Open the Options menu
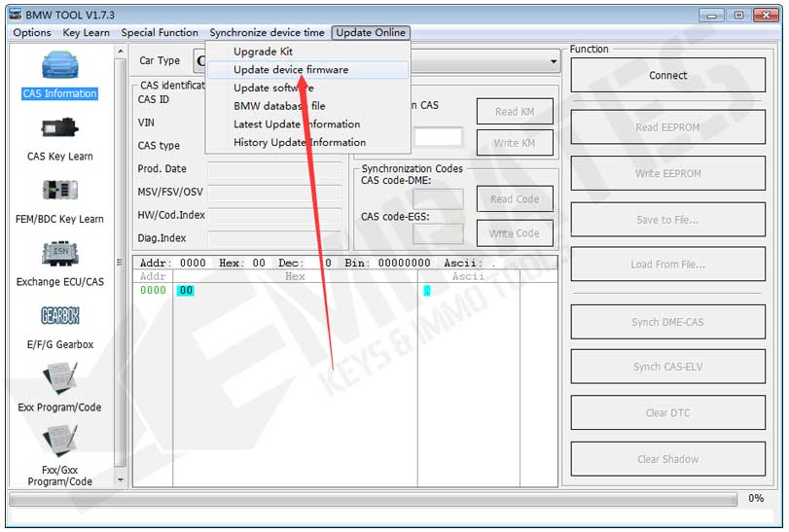789x532 pixels. pyautogui.click(x=32, y=33)
